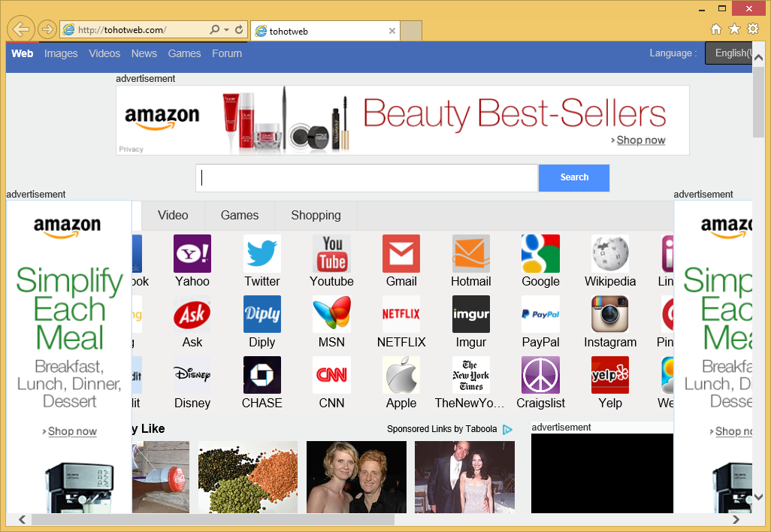Open the Language dropdown showing English
The width and height of the screenshot is (771, 532).
click(x=729, y=53)
